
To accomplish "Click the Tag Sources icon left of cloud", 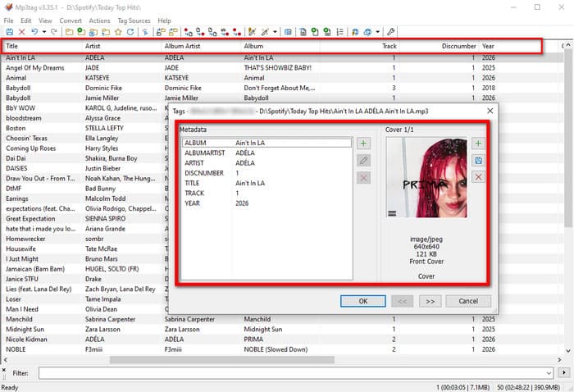I will [x=355, y=32].
